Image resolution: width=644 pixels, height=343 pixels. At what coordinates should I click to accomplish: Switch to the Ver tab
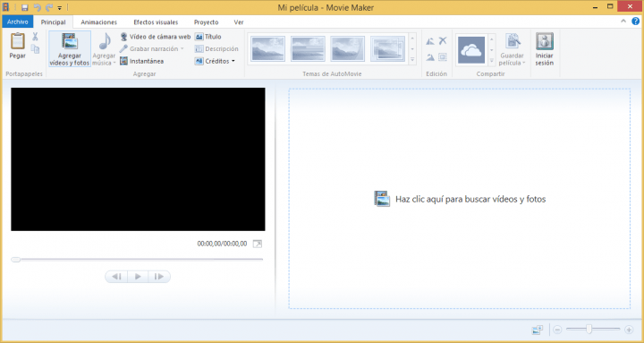239,22
